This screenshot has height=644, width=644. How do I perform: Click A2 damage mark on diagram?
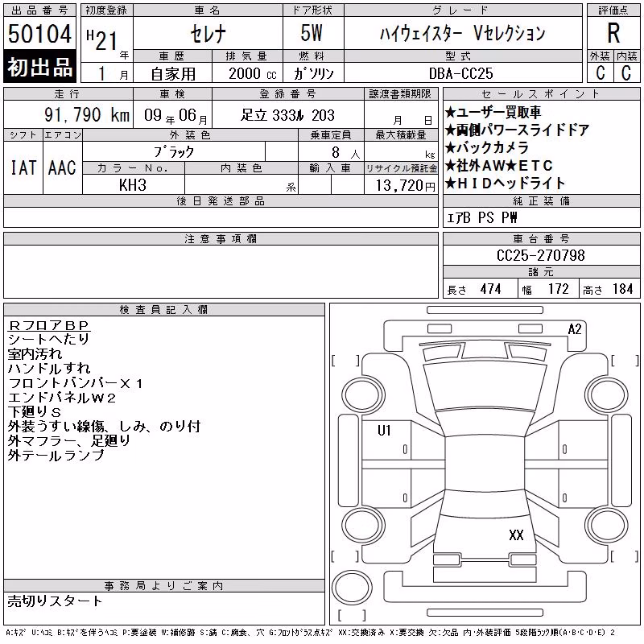pyautogui.click(x=575, y=329)
